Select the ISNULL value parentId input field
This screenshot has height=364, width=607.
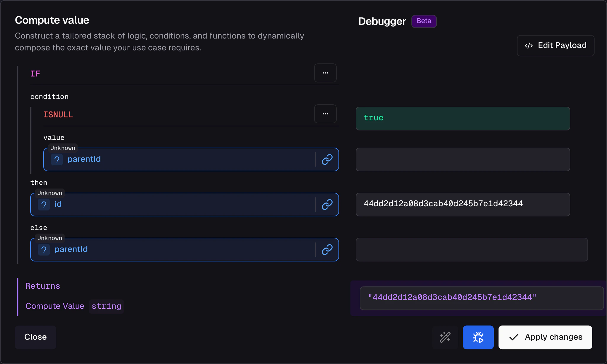click(x=191, y=159)
